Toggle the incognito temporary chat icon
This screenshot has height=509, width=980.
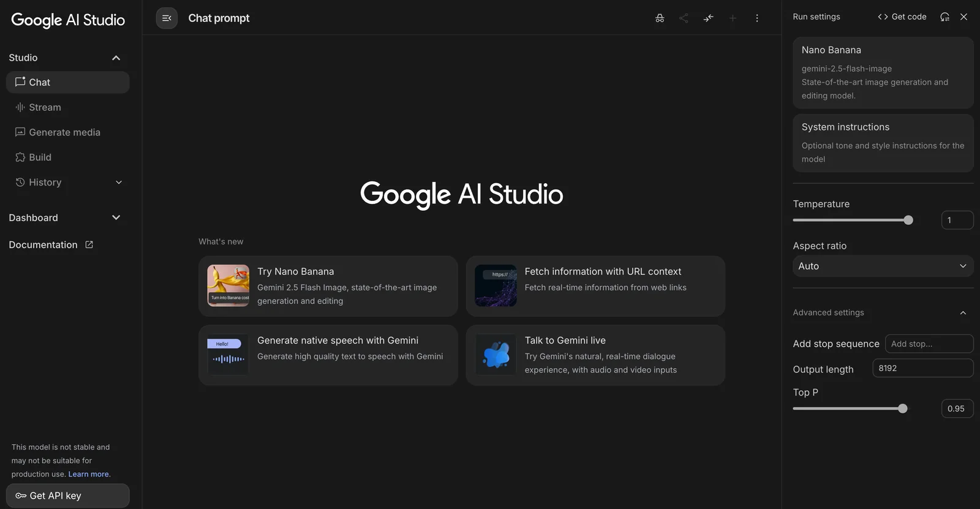point(660,18)
